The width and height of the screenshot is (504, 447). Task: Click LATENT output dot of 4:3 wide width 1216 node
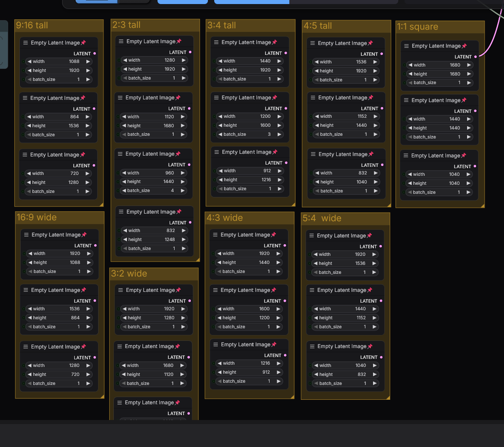tap(285, 355)
